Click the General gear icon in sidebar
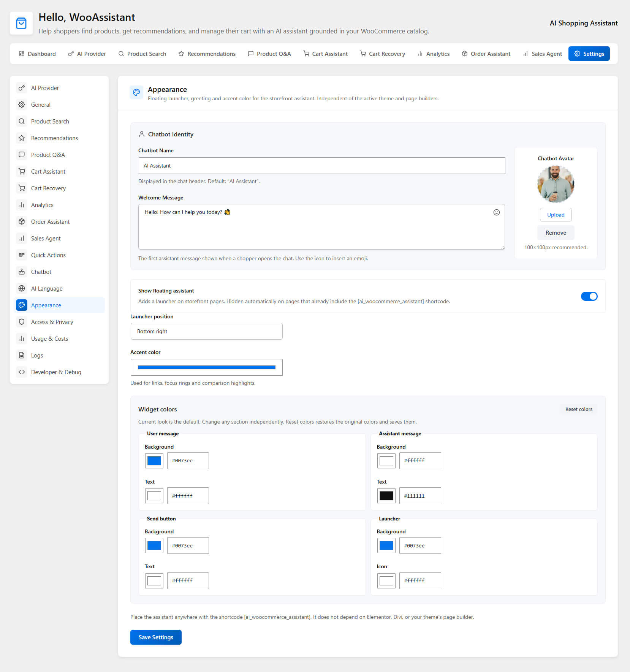Viewport: 630px width, 672px height. (22, 104)
